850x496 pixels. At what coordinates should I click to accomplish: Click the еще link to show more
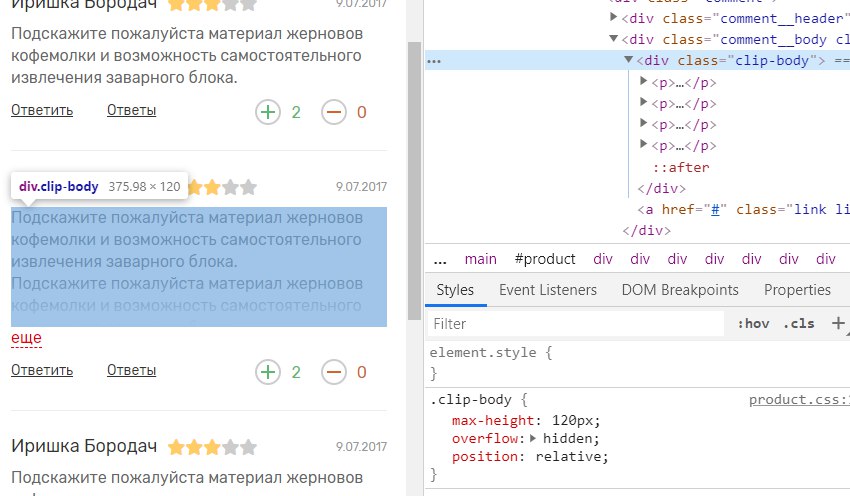pos(26,338)
